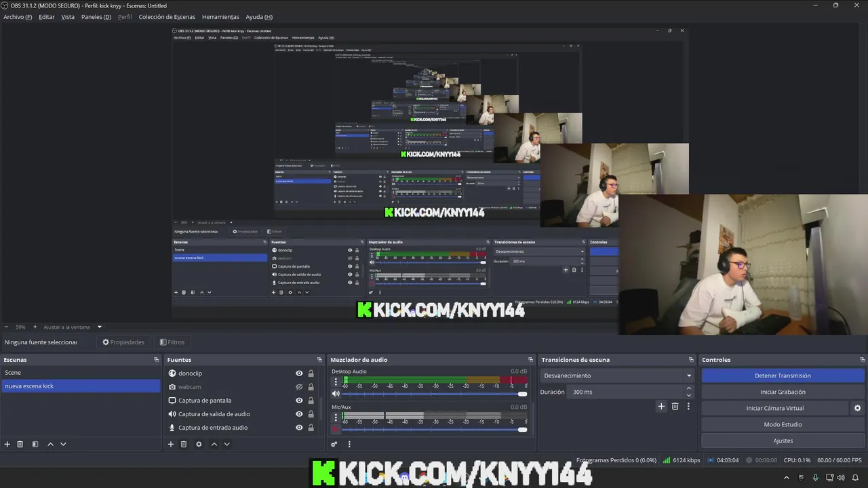Open the Vista menu
The image size is (868, 488).
coord(68,17)
